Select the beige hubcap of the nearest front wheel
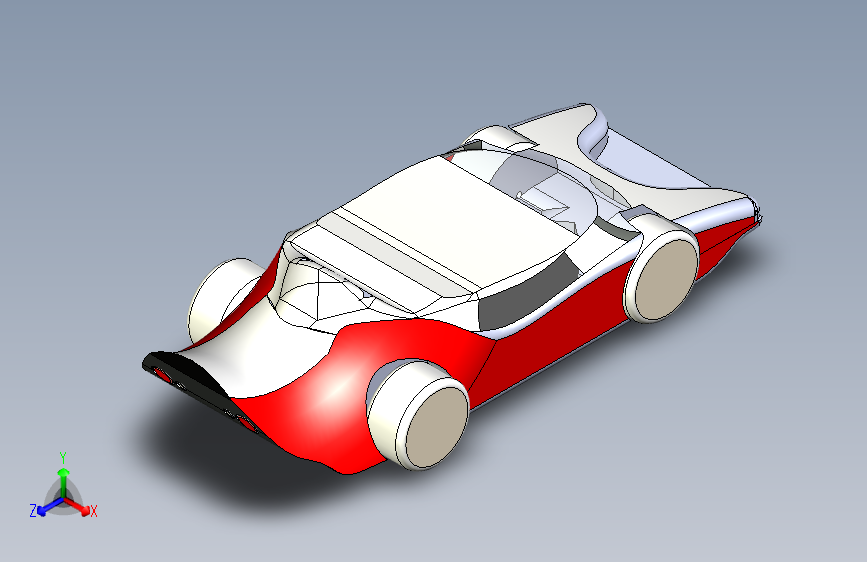Image resolution: width=867 pixels, height=562 pixels. pos(437,426)
